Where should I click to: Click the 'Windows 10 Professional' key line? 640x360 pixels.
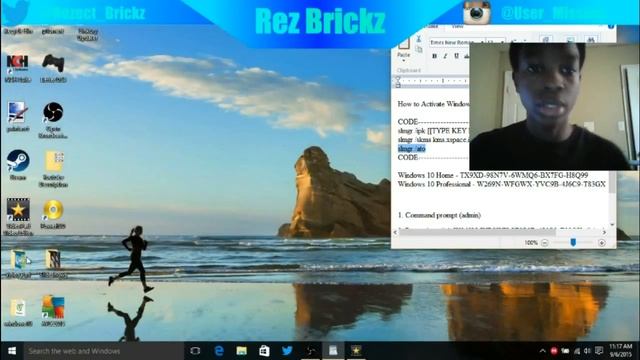click(x=502, y=184)
